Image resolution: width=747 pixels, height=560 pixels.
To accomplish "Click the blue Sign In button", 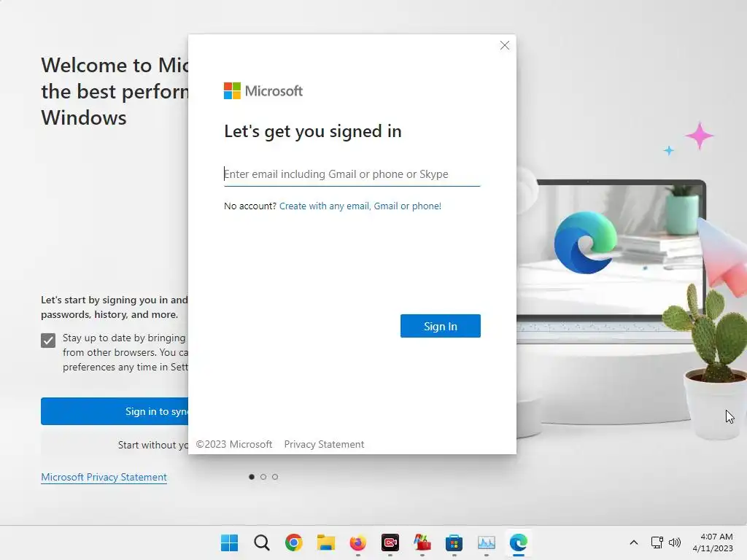I will [x=440, y=326].
